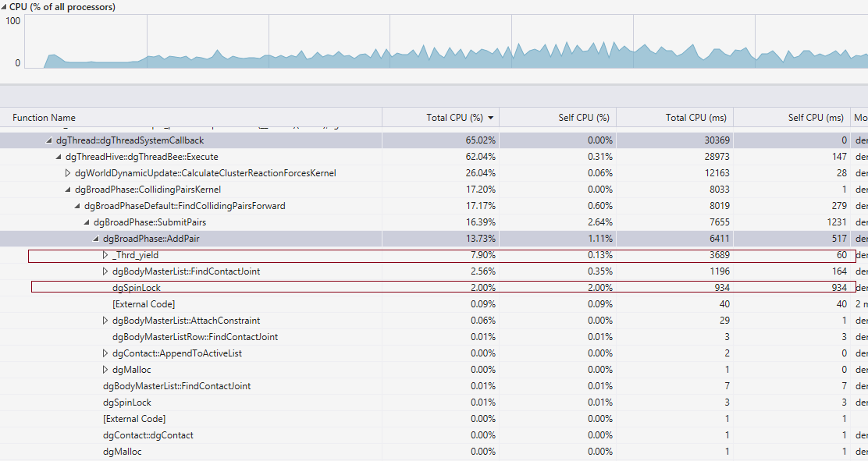Collapse the CPU (% of all processors) section
Image resolution: width=868 pixels, height=461 pixels.
[4, 7]
